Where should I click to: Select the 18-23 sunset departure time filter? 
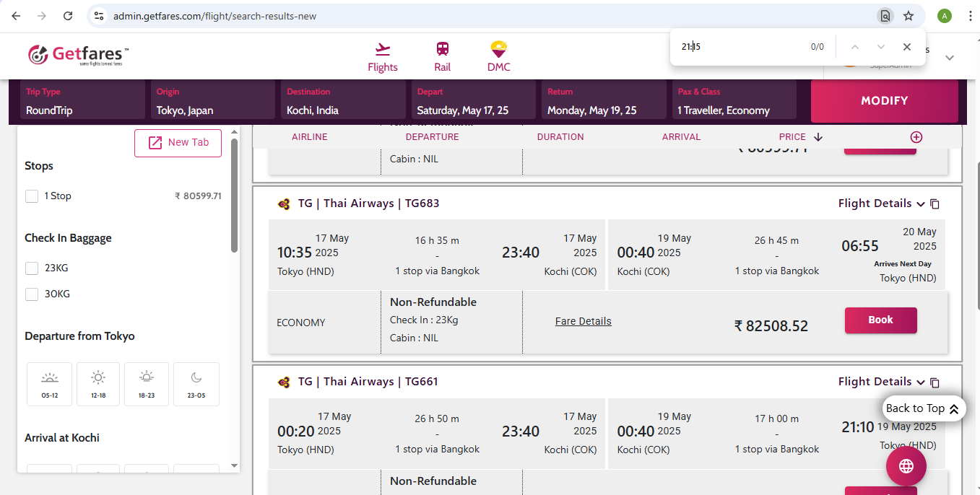[147, 384]
